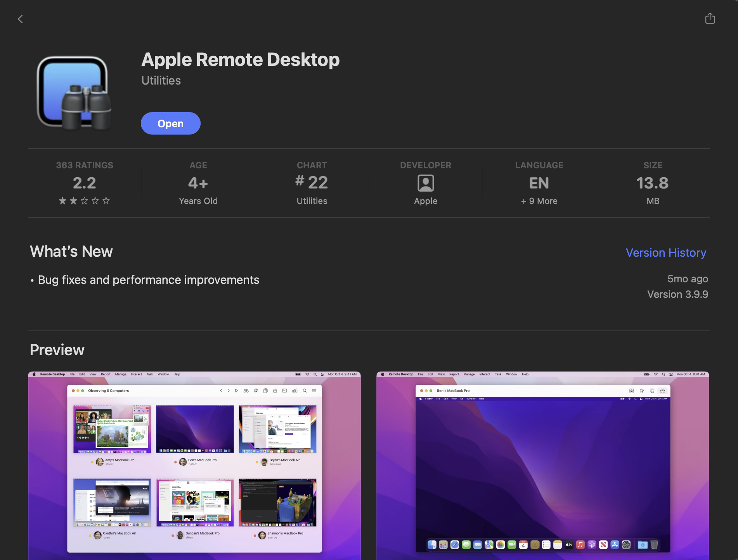Open the Ben's MacBook Pro preview screenshot
This screenshot has width=738, height=560.
pyautogui.click(x=543, y=466)
